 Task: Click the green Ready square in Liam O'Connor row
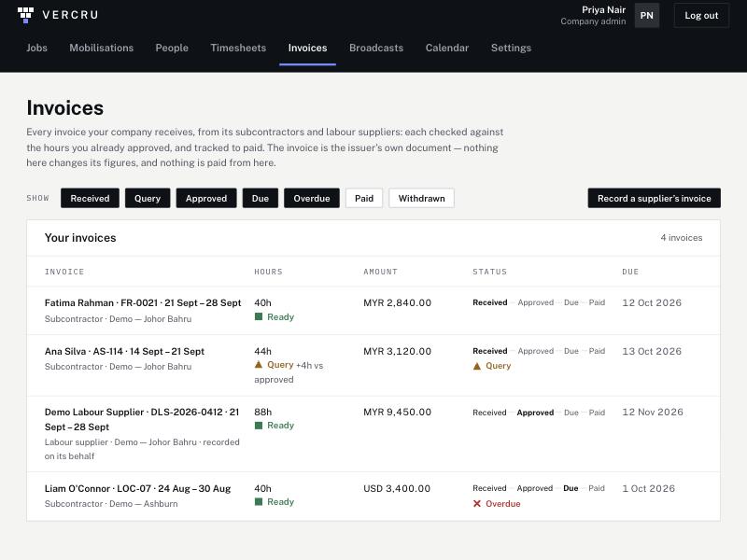259,501
